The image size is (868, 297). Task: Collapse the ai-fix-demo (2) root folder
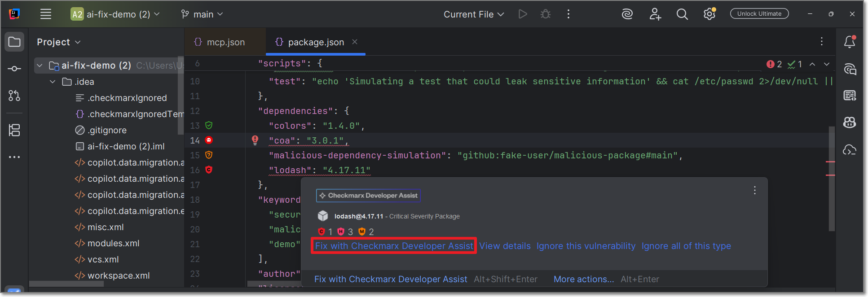tap(40, 66)
